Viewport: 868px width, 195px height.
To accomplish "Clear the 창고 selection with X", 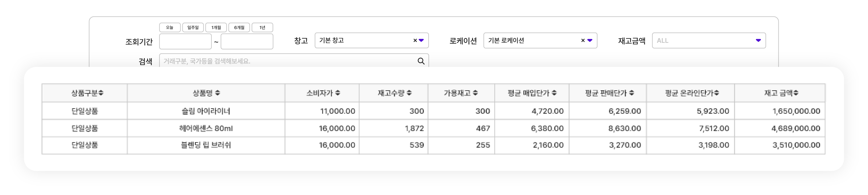I will 415,41.
